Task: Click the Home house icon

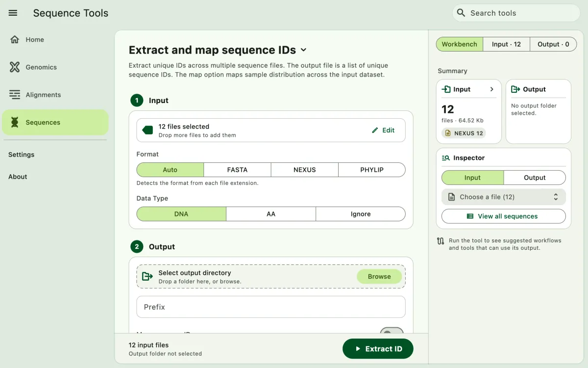Action: point(15,40)
